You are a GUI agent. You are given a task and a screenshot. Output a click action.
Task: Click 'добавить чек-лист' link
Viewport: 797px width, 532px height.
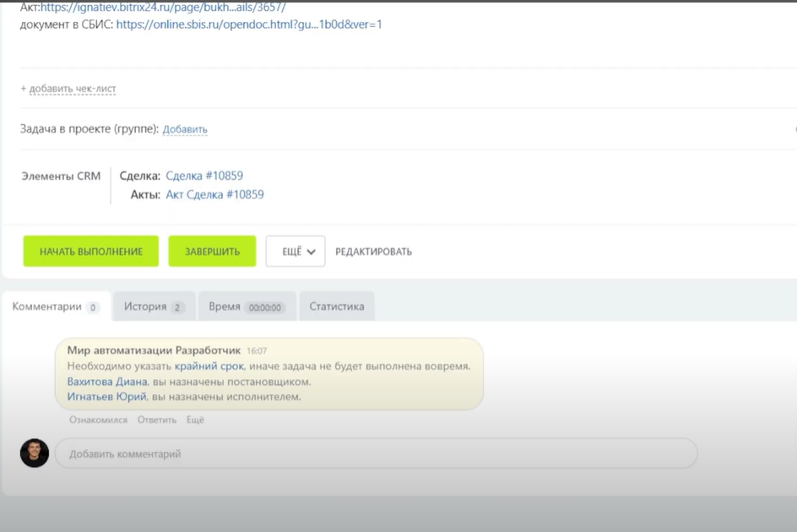click(x=72, y=89)
